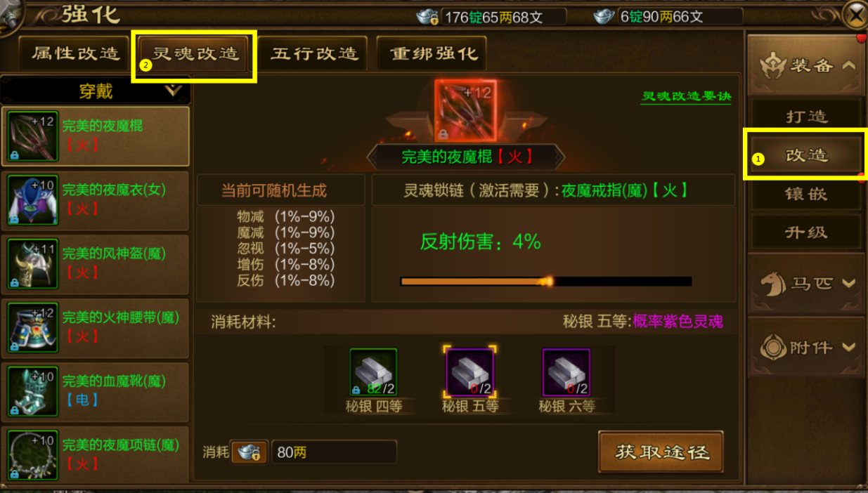The width and height of the screenshot is (868, 493).
Task: Select the 完美的夜魔棍 weapon icon in list
Action: pos(32,136)
